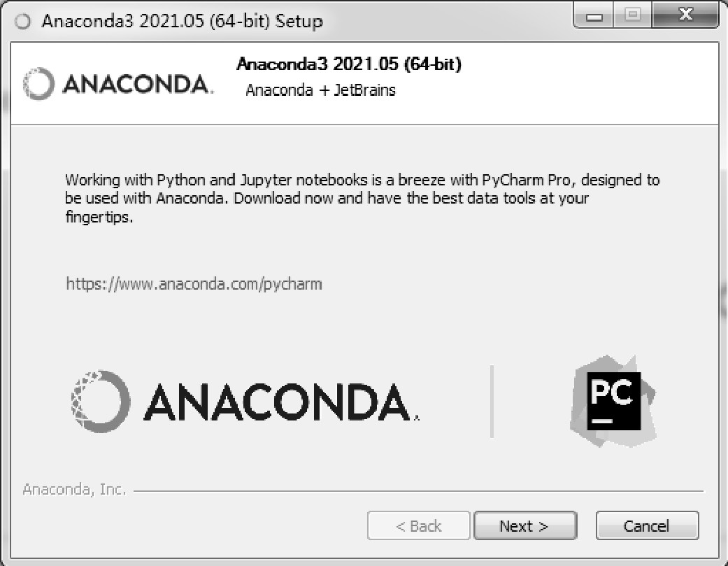728x566 pixels.
Task: Click the large ANACONDA wordmark banner
Action: [x=283, y=402]
